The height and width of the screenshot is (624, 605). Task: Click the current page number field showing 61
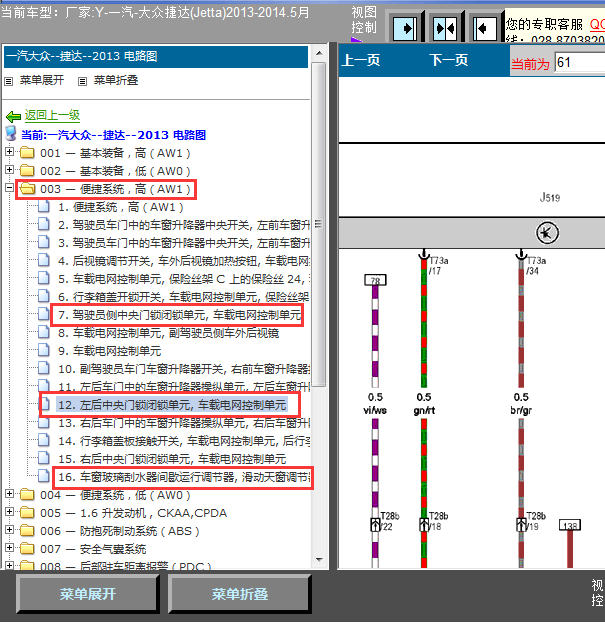(x=580, y=62)
